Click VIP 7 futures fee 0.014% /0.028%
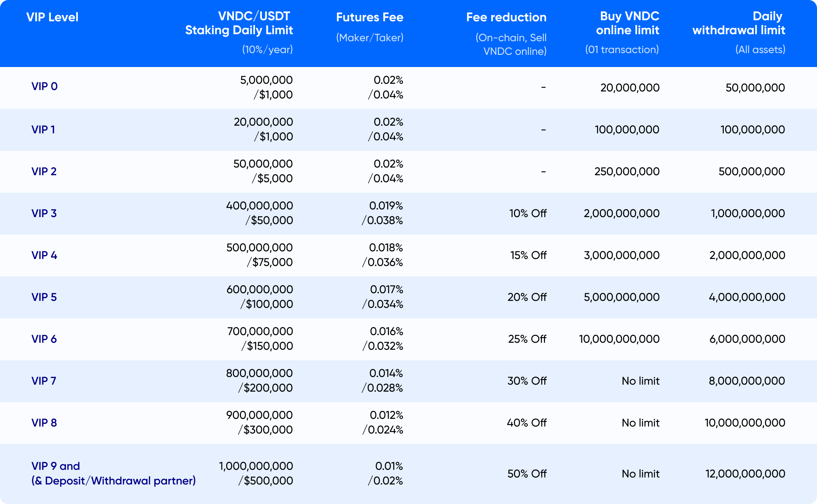817x504 pixels. tap(382, 380)
